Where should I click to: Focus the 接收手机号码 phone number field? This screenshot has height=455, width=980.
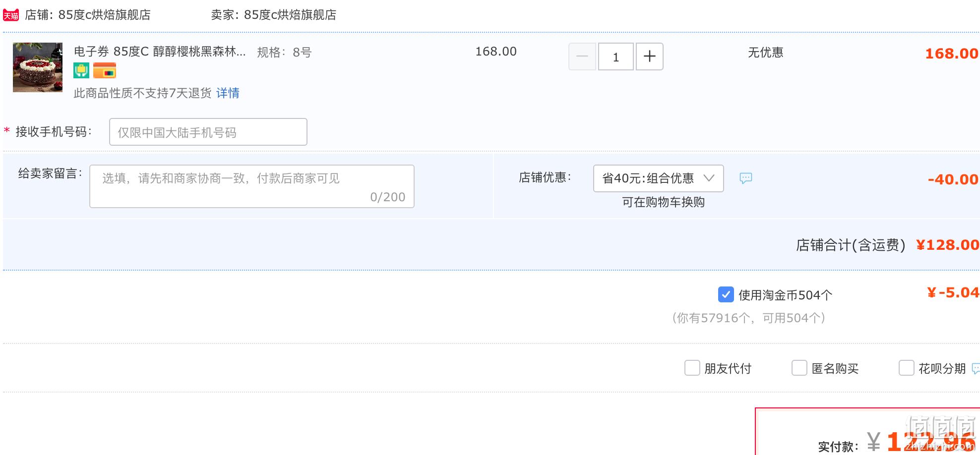pos(208,132)
